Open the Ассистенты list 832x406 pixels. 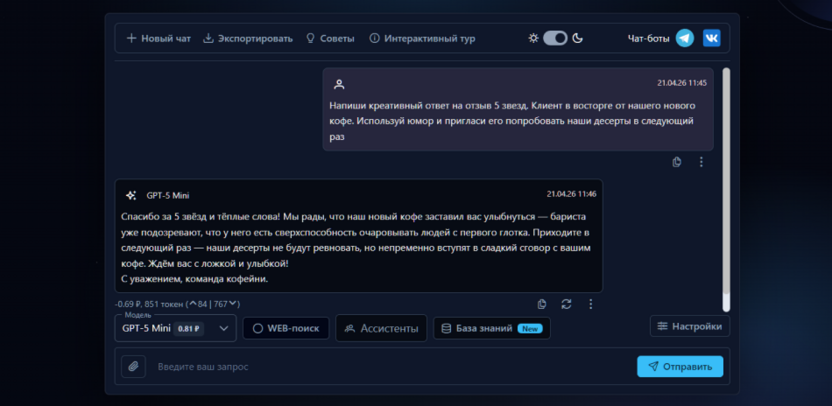tap(381, 328)
